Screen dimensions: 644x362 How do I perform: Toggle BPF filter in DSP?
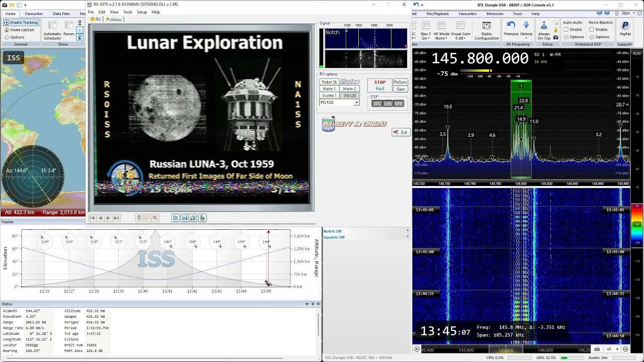coord(398,104)
